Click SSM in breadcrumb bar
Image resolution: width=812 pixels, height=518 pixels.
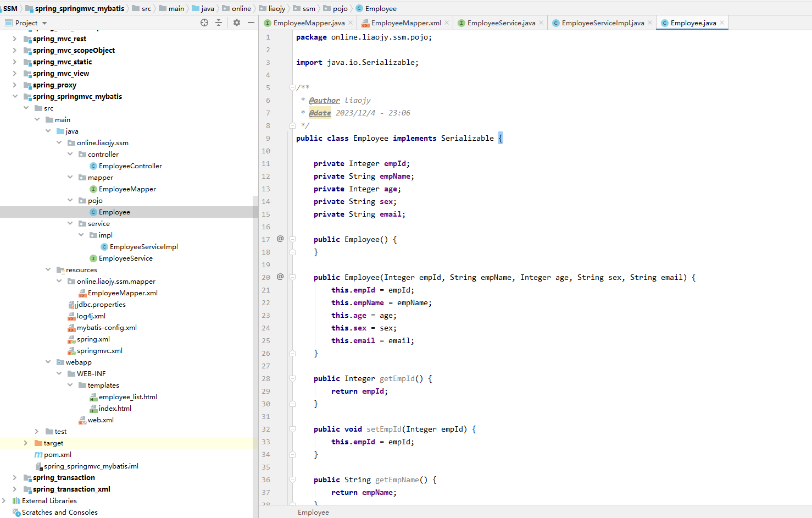(x=10, y=8)
